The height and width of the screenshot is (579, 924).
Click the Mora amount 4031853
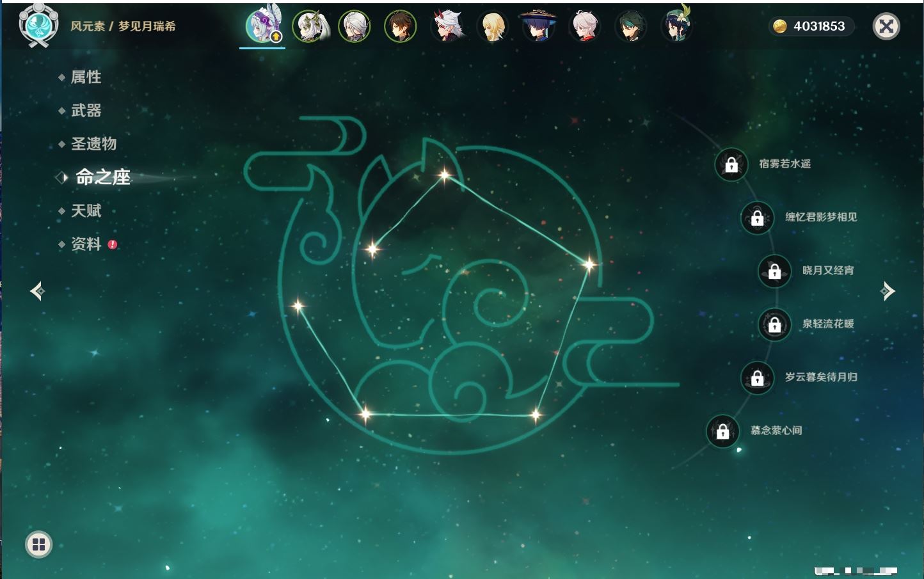819,26
